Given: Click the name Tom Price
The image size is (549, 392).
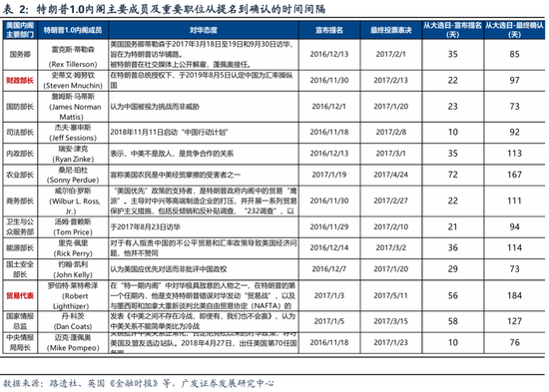Looking at the screenshot, I should [73, 232].
